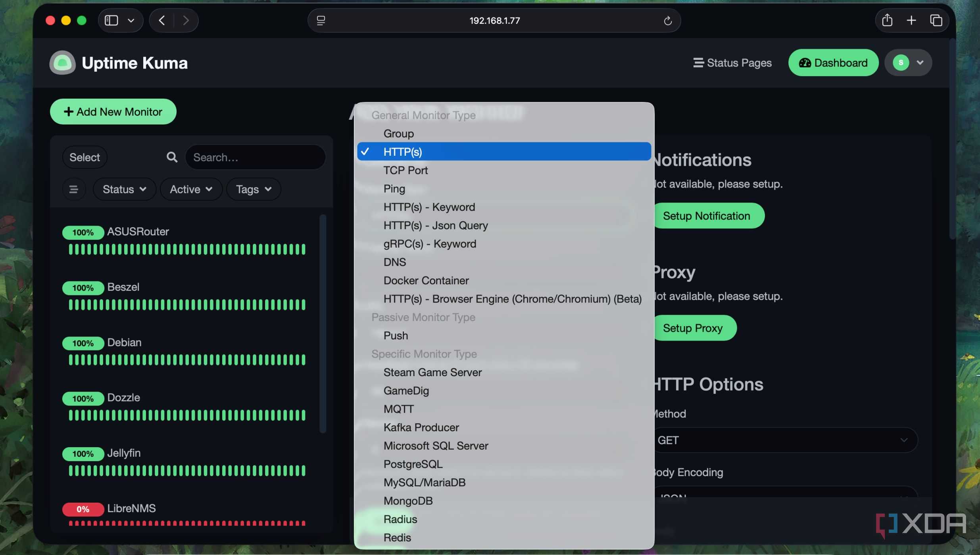The image size is (980, 555).
Task: Select the HTTP(s) monitor type option
Action: point(504,151)
